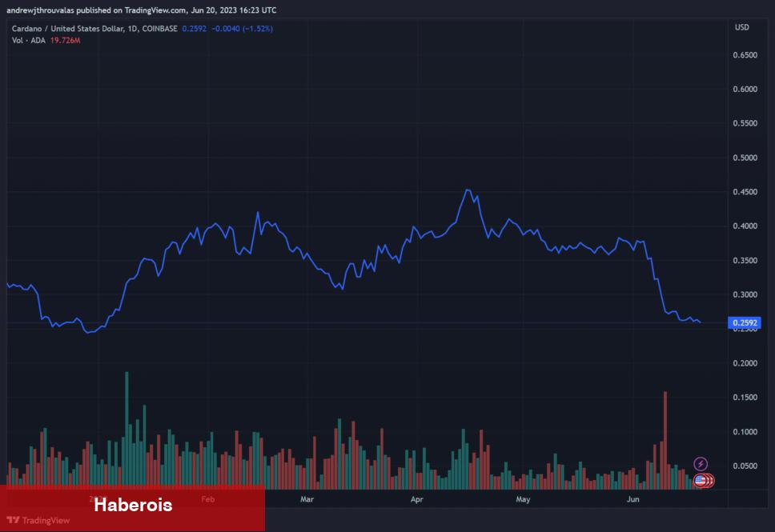Click the highlighted 0.2592 current price tag
Image resolution: width=775 pixels, height=532 pixels.
[x=745, y=323]
